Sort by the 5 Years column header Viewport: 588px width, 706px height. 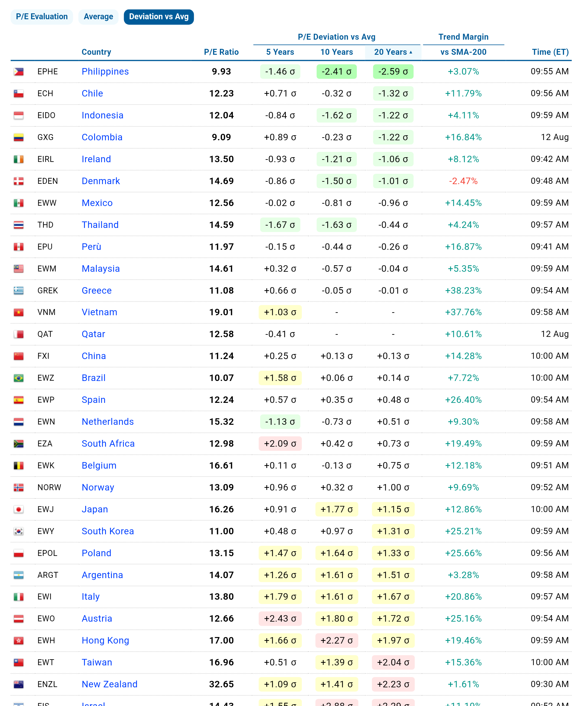point(280,52)
